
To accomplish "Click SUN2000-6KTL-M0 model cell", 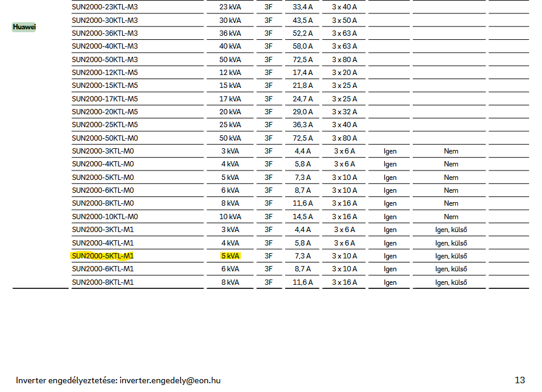I will coord(103,190).
